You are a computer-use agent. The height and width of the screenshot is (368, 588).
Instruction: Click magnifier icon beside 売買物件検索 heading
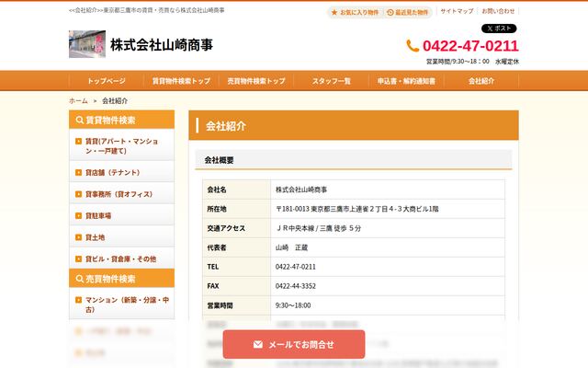80,279
